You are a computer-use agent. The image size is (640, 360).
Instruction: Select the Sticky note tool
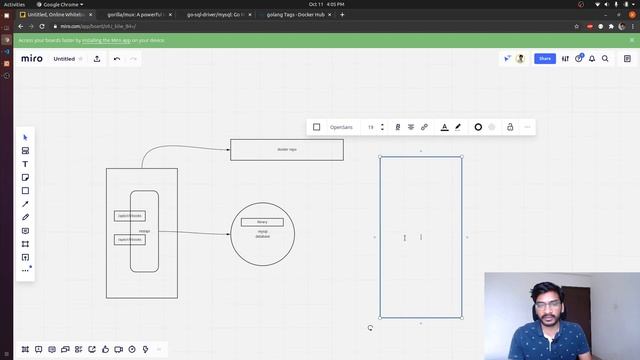pos(25,178)
